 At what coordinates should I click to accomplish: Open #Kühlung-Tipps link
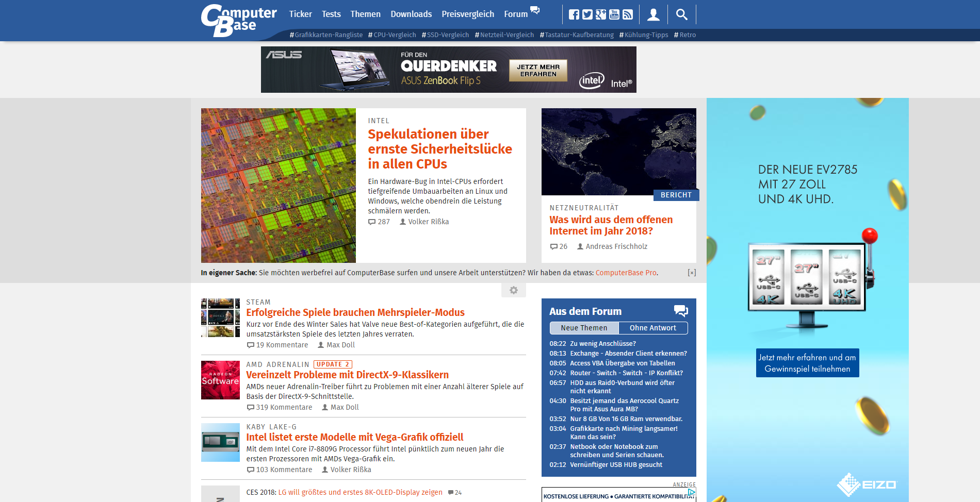[644, 35]
